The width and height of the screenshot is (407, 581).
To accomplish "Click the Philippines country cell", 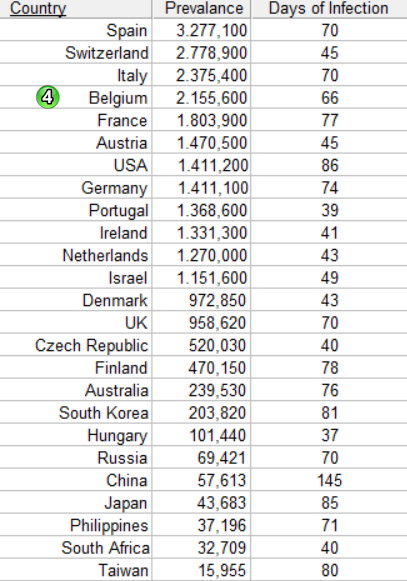I will pyautogui.click(x=76, y=525).
